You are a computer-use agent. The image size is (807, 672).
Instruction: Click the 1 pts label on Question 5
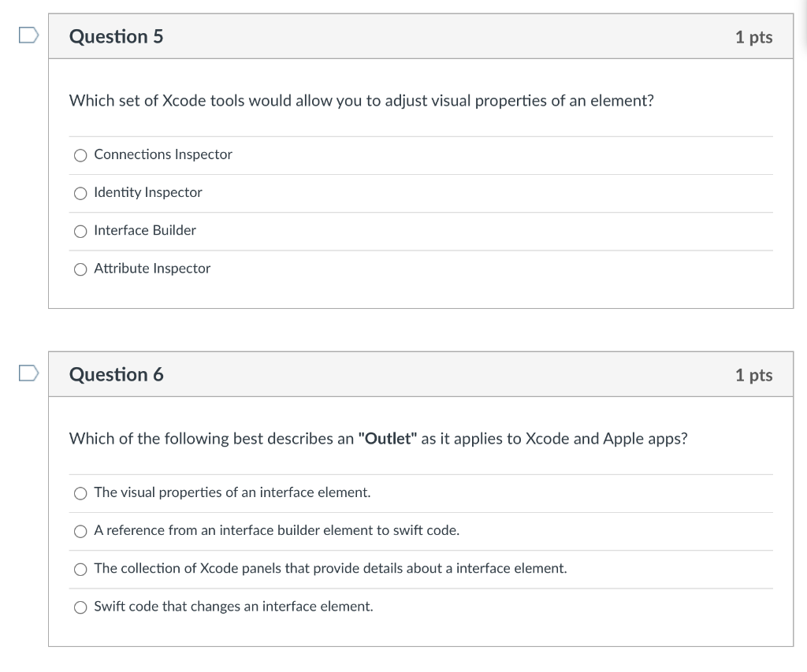[x=753, y=37]
